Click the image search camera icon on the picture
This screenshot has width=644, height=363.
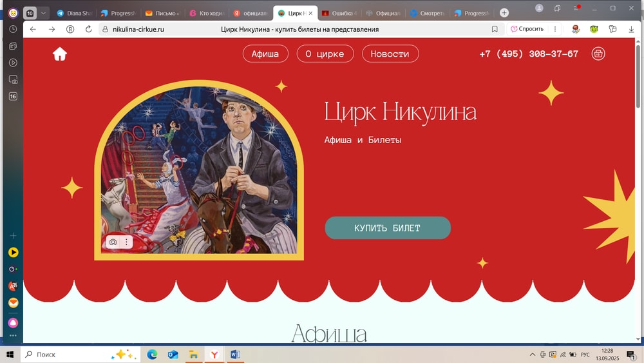tap(113, 242)
